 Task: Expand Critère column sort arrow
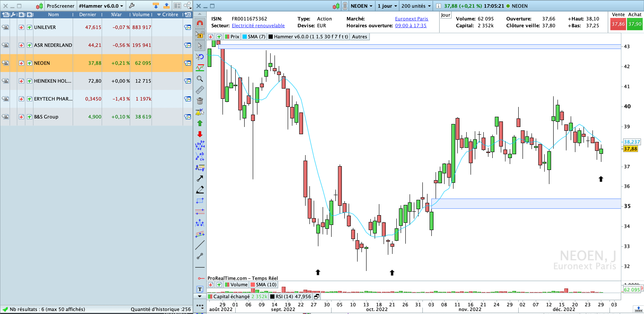click(x=159, y=15)
